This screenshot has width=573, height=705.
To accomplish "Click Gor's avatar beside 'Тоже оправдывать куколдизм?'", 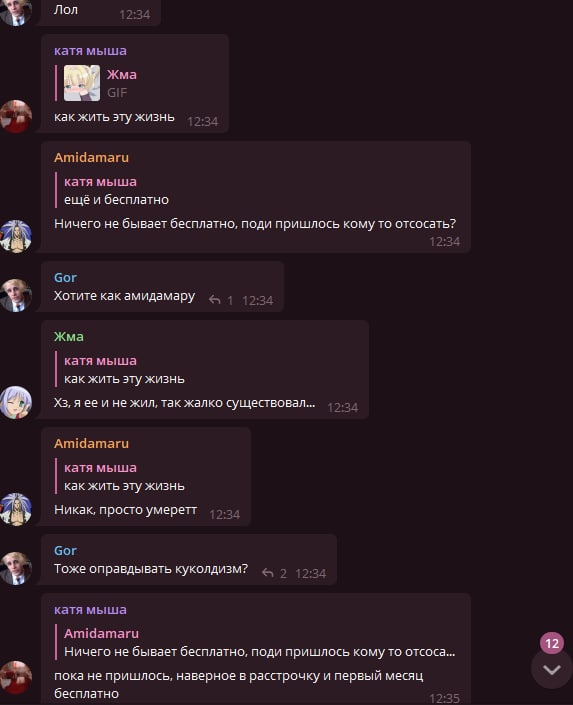I will (x=16, y=568).
